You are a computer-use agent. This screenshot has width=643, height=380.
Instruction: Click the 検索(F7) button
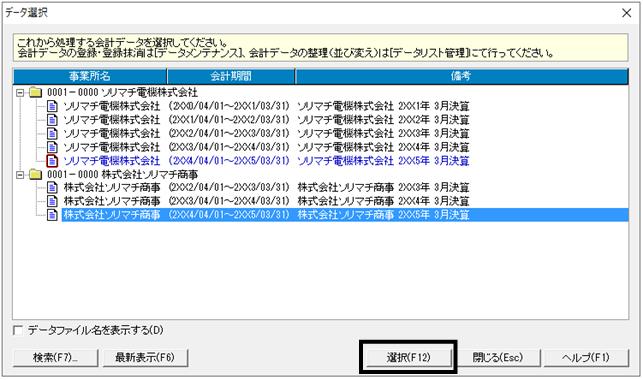(x=55, y=357)
